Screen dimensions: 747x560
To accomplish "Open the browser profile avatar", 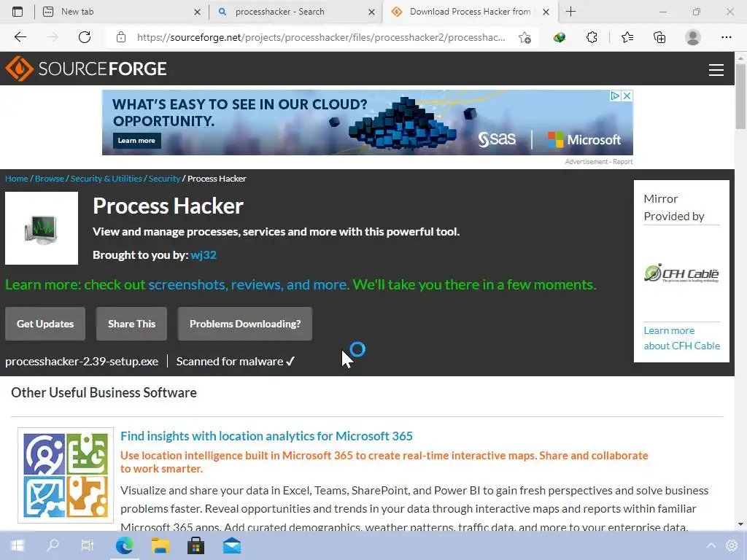I will [x=693, y=37].
